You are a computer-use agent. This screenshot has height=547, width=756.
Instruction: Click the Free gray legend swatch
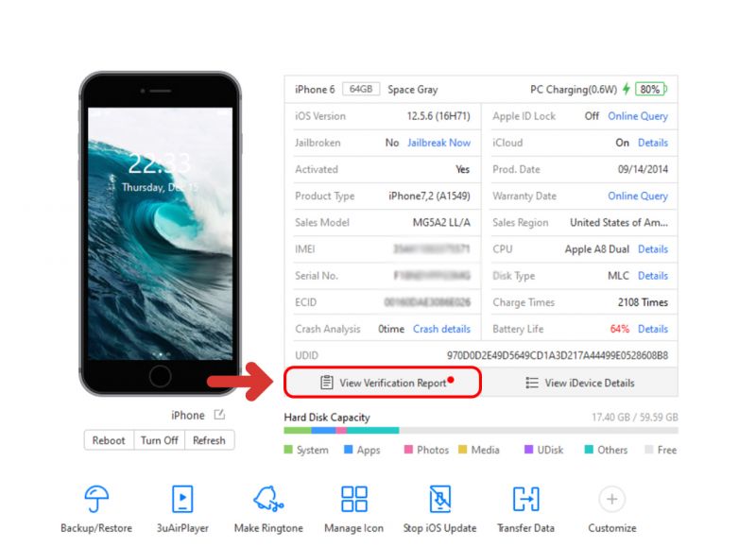648,449
